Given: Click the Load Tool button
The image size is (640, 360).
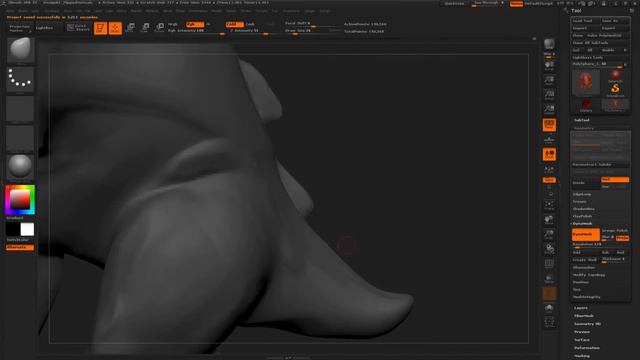Looking at the screenshot, I should (585, 21).
